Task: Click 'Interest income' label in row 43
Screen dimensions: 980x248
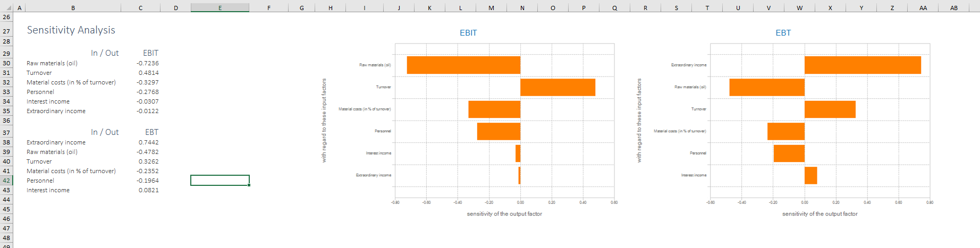Action: pyautogui.click(x=48, y=190)
